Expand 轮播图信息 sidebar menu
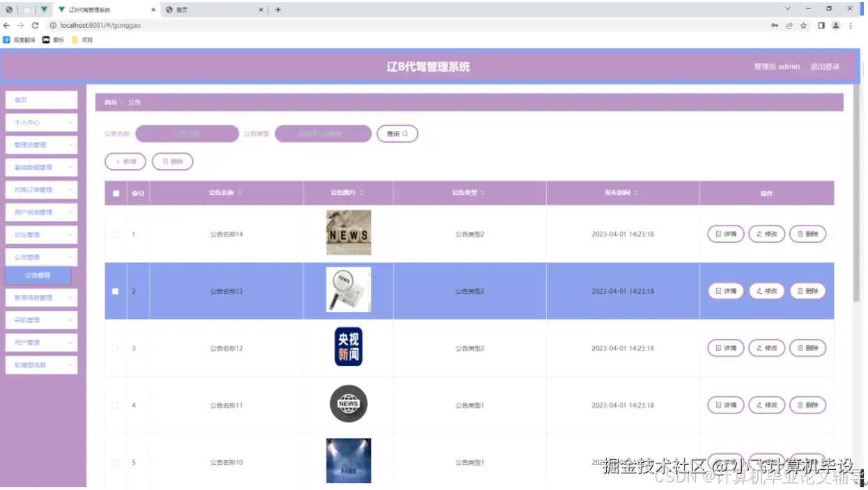The width and height of the screenshot is (868, 490). pos(41,365)
